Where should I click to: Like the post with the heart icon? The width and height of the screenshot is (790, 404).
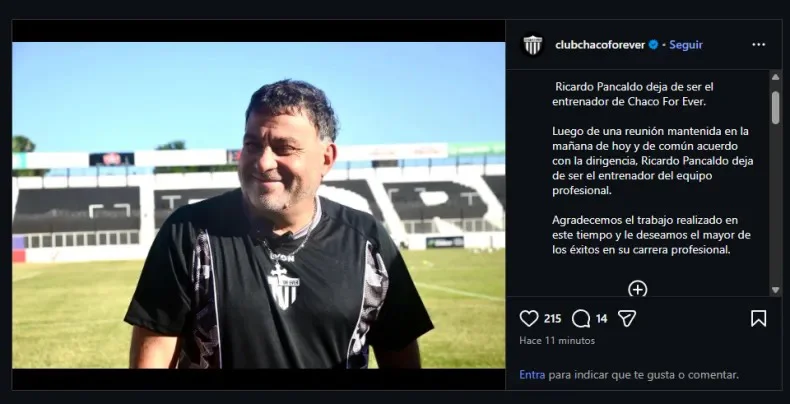(x=529, y=318)
